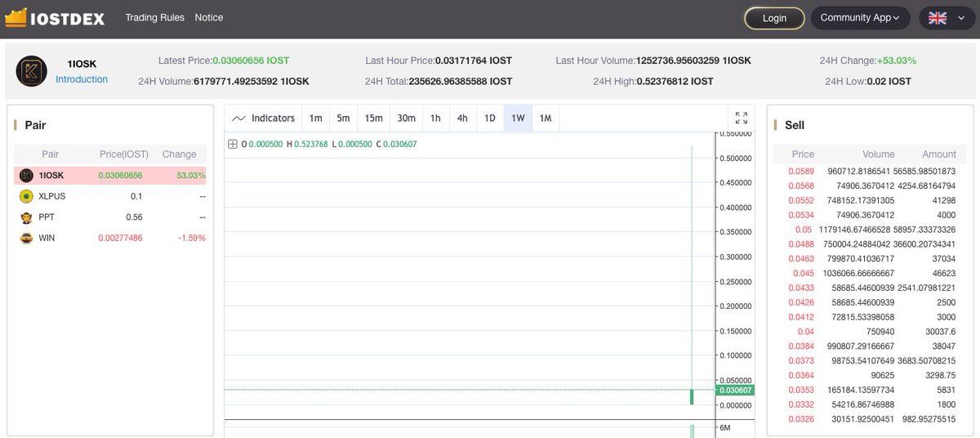Switch chart to 15m interval
The width and height of the screenshot is (980, 438).
[x=373, y=118]
